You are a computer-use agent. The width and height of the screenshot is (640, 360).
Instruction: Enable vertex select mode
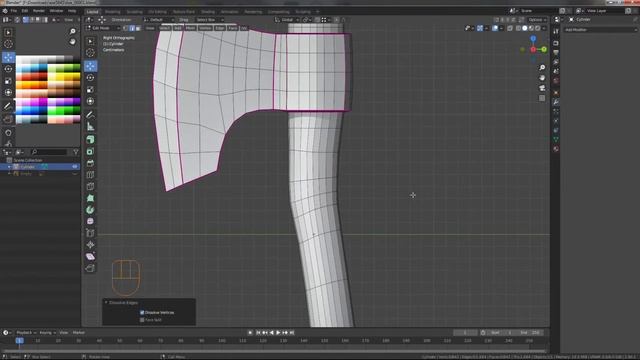pos(126,28)
